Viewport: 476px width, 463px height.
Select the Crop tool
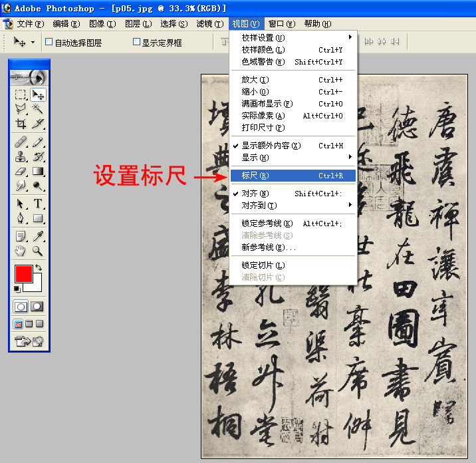coord(21,123)
